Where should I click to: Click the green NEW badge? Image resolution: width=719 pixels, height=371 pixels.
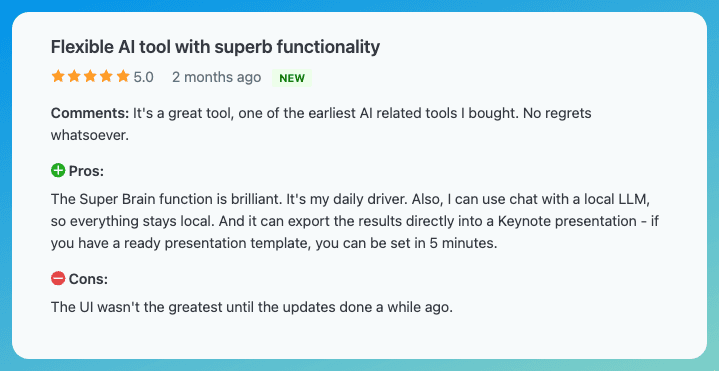292,78
